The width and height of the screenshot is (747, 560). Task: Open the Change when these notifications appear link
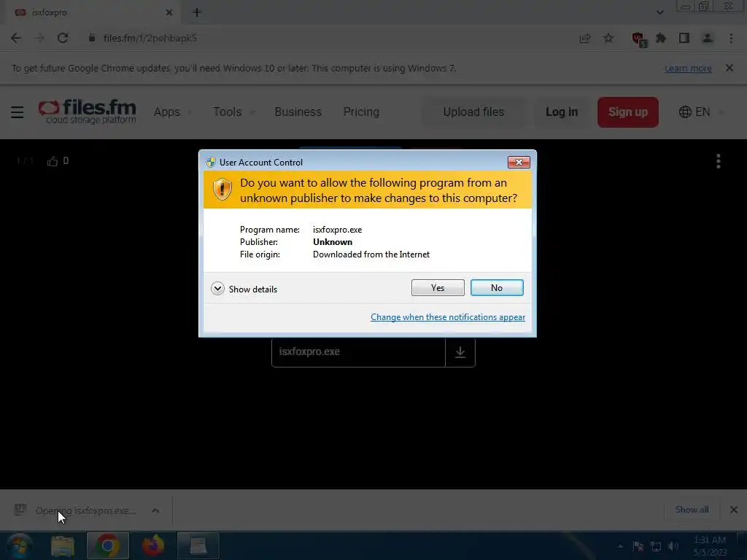tap(448, 317)
